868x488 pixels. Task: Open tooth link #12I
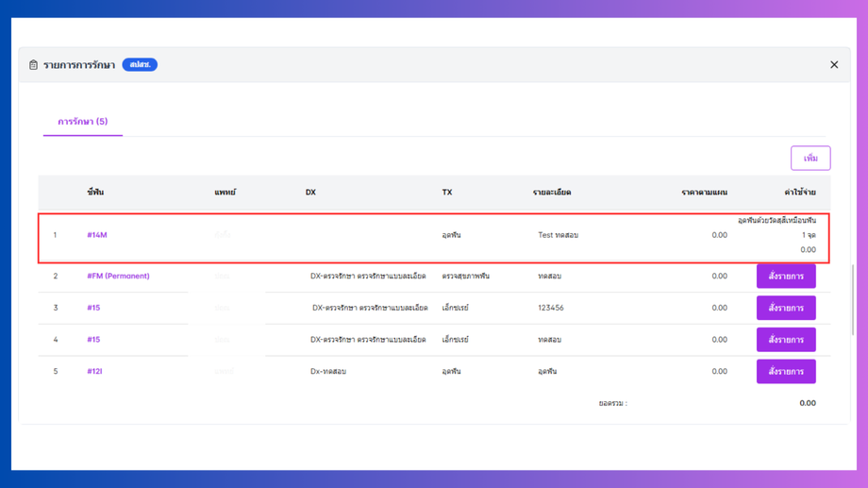(x=94, y=371)
